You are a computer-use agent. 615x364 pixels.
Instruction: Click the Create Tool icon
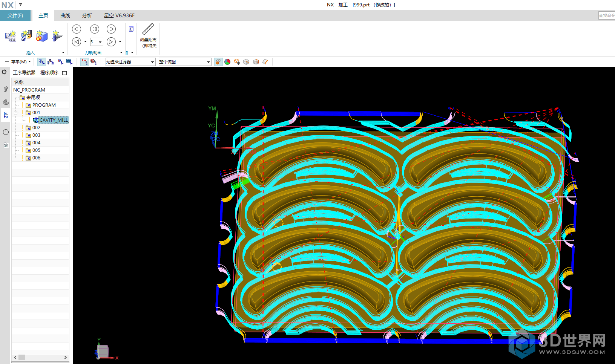(x=26, y=36)
